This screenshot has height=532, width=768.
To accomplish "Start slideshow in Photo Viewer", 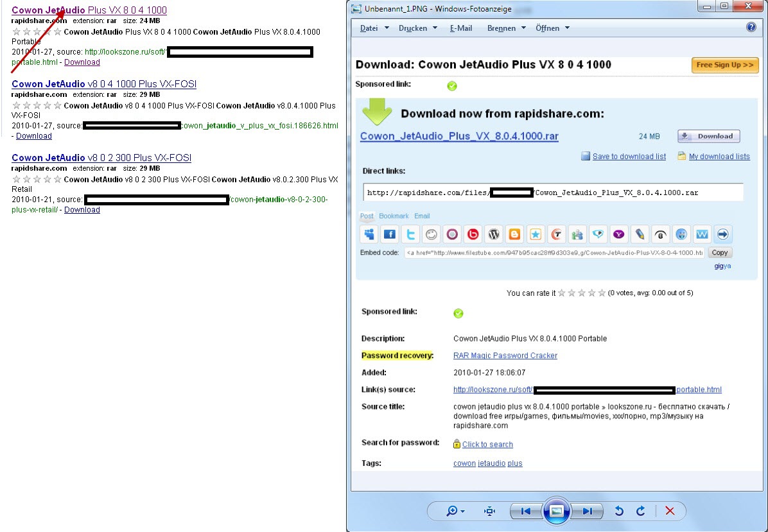I will tap(556, 511).
